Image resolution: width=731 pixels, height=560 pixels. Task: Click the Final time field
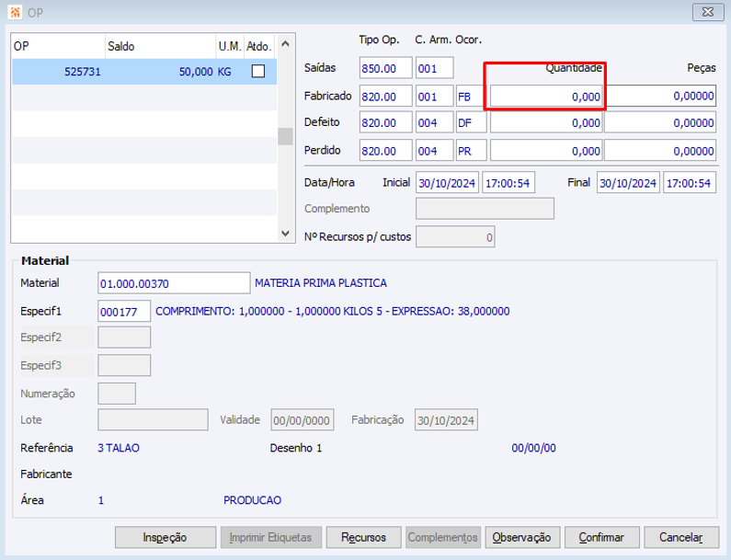pos(690,182)
